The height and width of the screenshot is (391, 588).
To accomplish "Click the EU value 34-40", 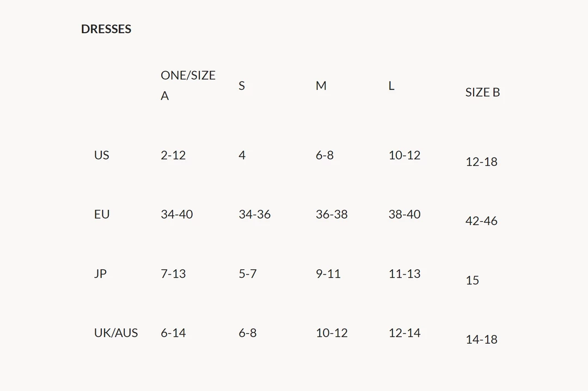I will 176,214.
